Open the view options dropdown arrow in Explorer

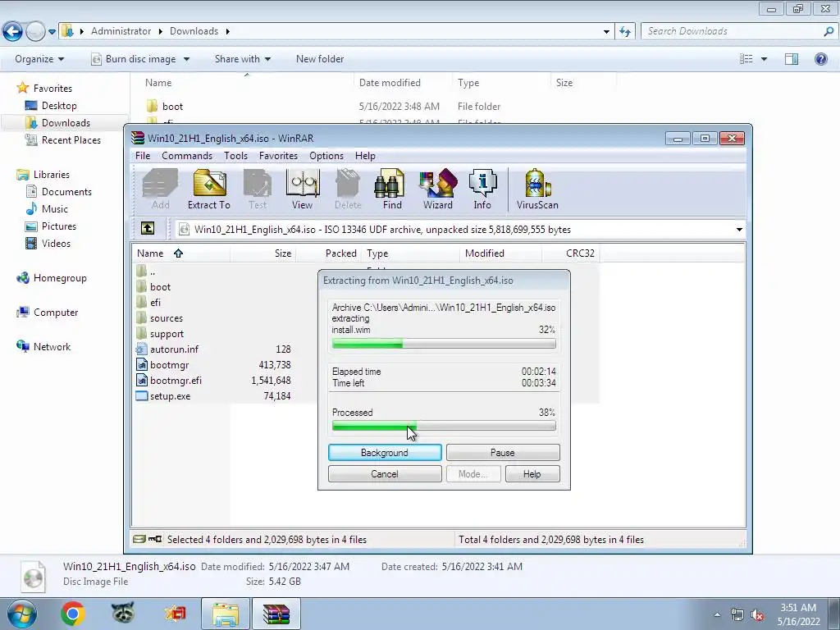pos(764,59)
